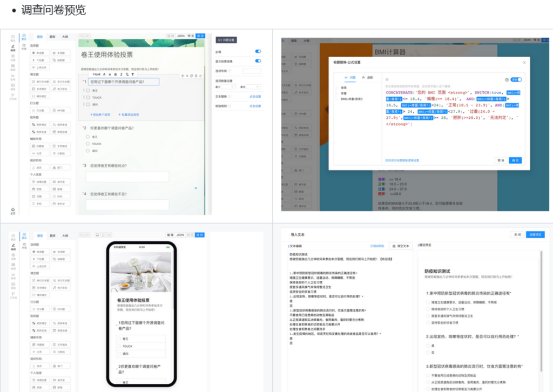The image size is (553, 392).
Task: Close the 标题替换-公式设置 dialog with the X
Action: (524, 63)
